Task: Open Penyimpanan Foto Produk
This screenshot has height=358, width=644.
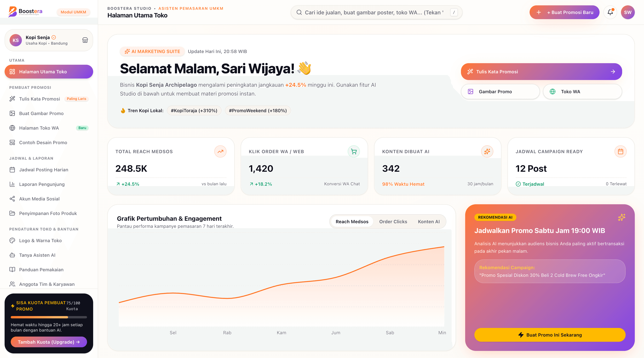Action: pyautogui.click(x=49, y=213)
